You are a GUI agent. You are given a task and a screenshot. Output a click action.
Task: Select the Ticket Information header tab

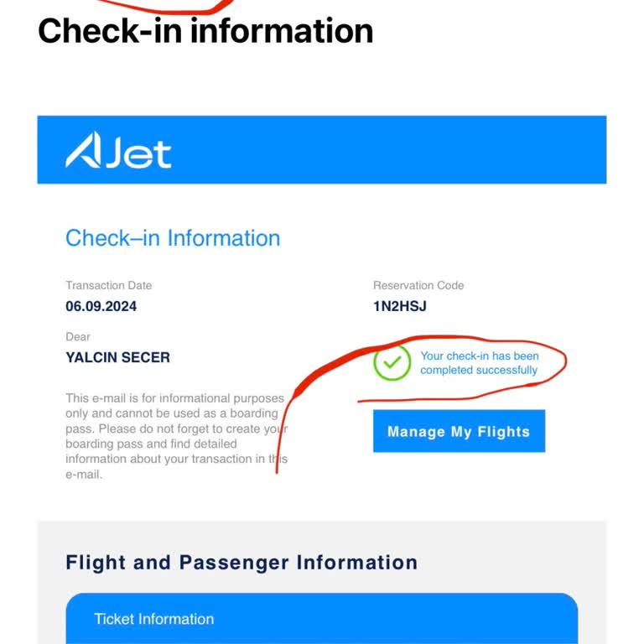click(154, 619)
